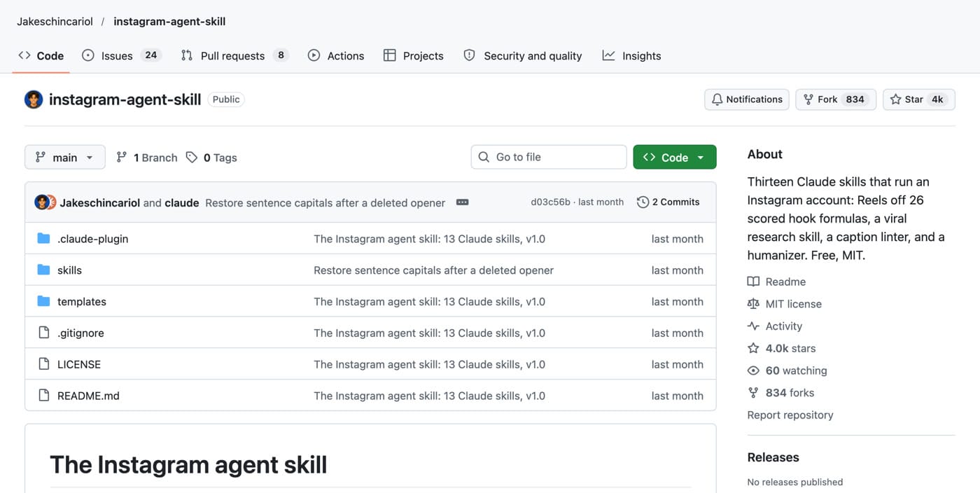
Task: Open the Projects tab
Action: coord(414,56)
